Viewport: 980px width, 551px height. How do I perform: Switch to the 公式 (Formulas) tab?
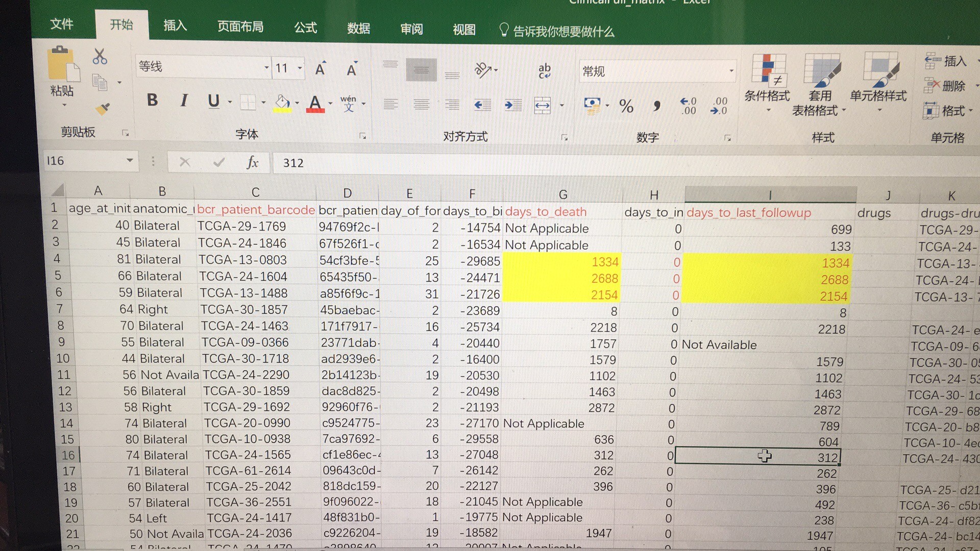[306, 28]
